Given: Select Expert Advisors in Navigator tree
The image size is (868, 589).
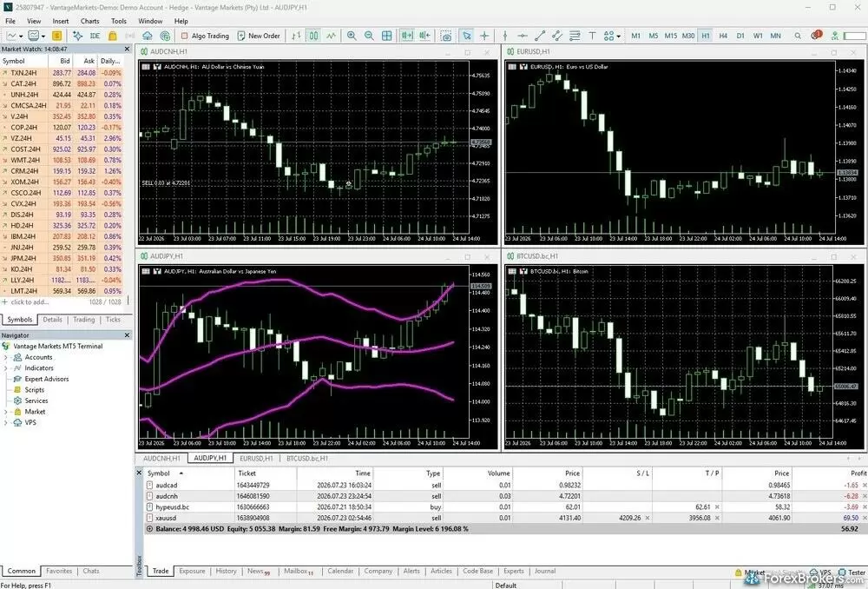Looking at the screenshot, I should point(47,379).
